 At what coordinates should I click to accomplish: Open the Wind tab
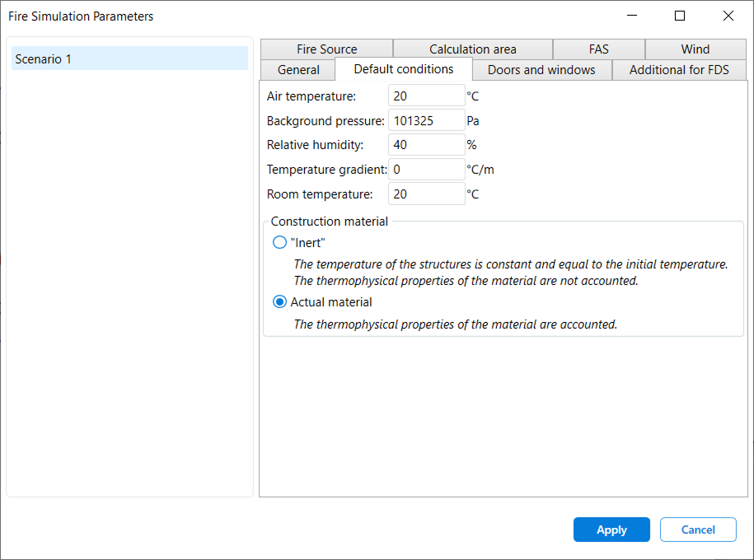tap(695, 49)
